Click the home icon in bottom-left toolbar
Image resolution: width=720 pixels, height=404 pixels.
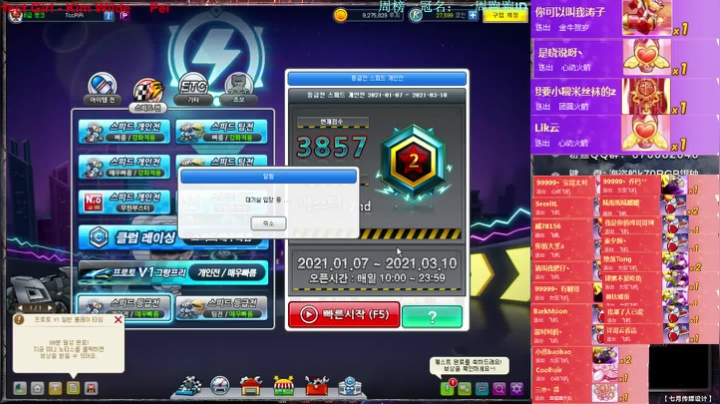(38, 388)
